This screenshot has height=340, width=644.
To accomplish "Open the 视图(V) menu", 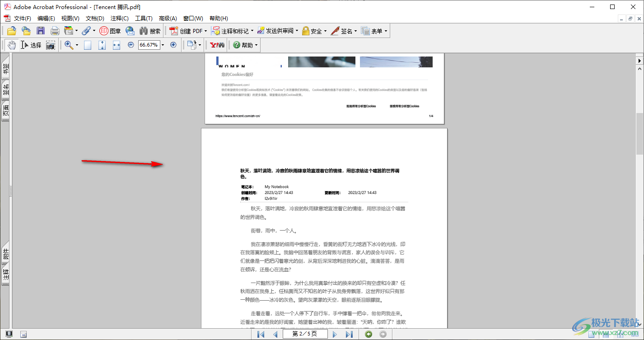I will point(70,18).
